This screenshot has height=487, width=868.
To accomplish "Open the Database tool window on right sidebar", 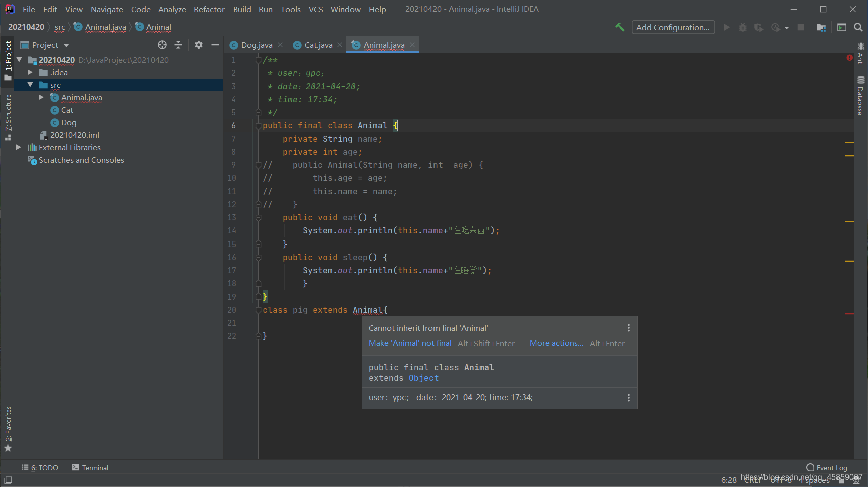I will point(860,95).
